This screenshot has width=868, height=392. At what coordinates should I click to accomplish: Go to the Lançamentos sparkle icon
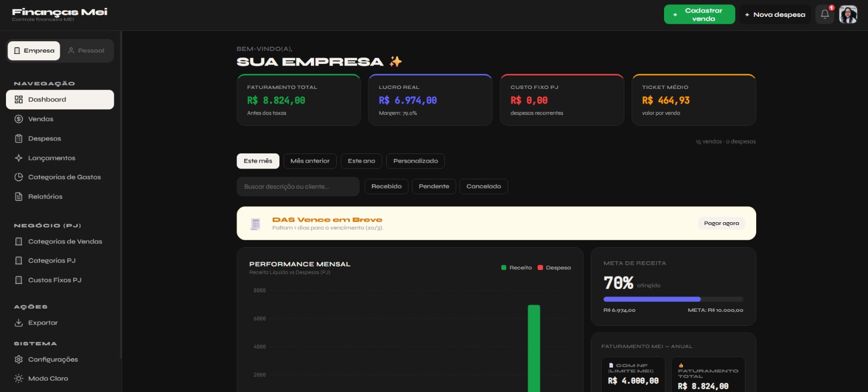(x=18, y=158)
